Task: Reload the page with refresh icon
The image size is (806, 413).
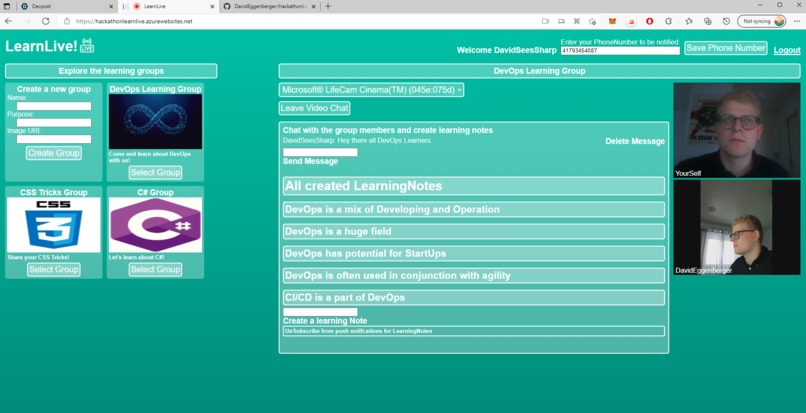Action: pos(46,21)
